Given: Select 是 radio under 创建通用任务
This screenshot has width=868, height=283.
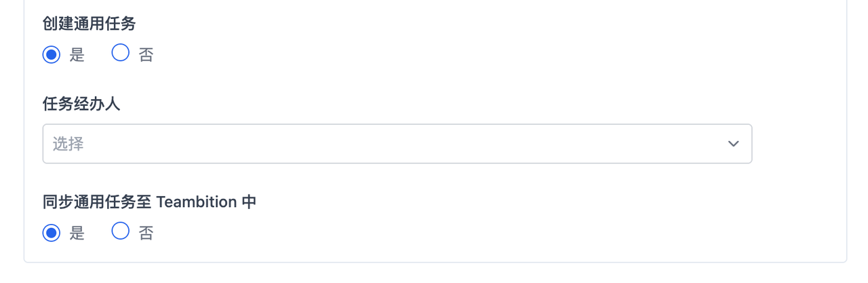Looking at the screenshot, I should (52, 54).
